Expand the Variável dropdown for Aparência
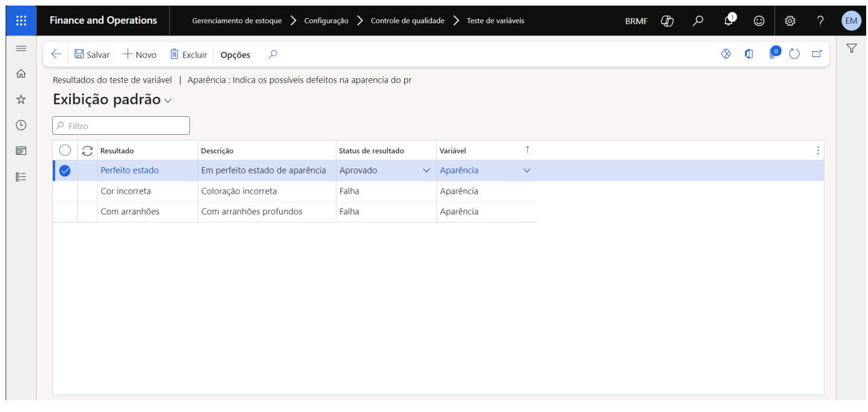Screen dimensions: 868x412 527,171
